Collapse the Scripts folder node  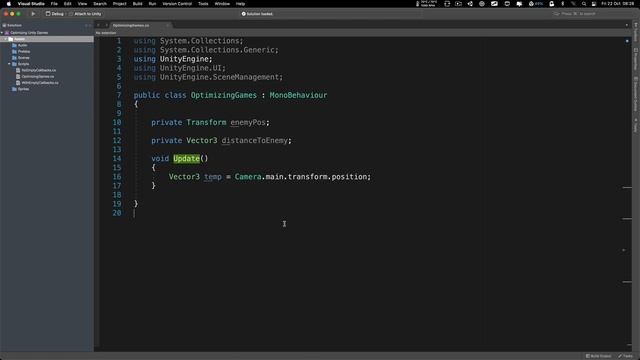pos(9,64)
